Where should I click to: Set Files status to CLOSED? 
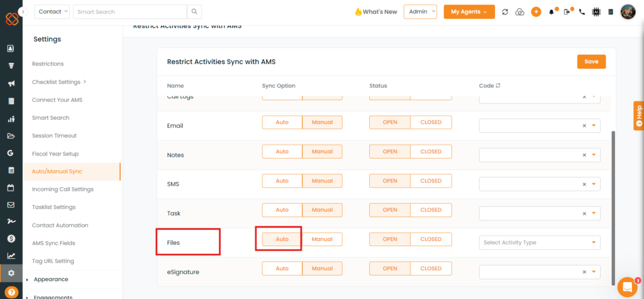431,239
